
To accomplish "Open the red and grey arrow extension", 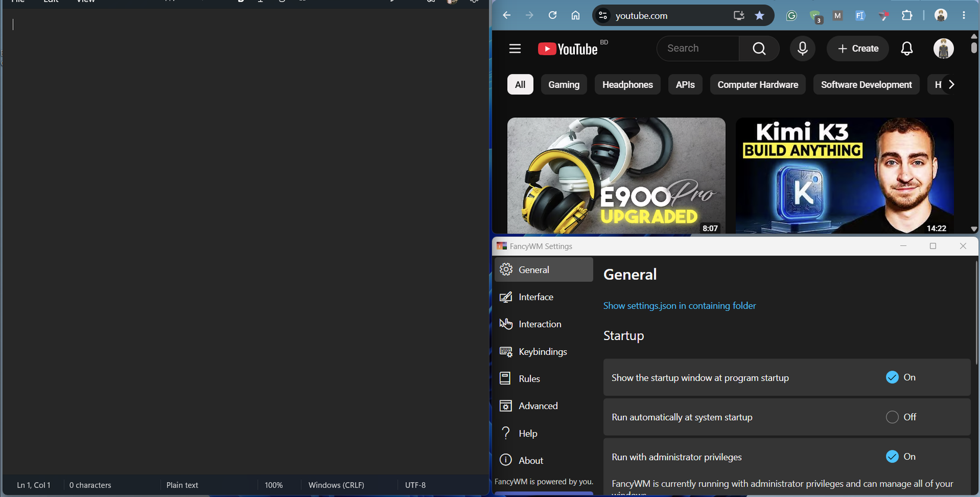I will click(884, 16).
